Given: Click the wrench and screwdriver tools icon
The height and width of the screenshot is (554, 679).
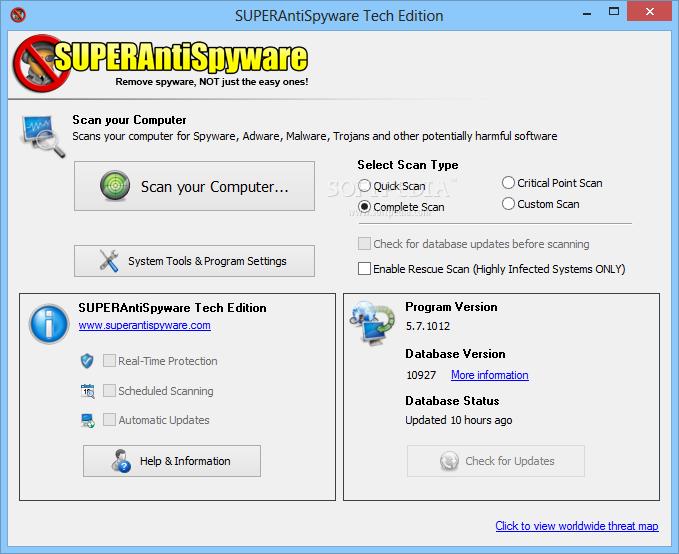Looking at the screenshot, I should coord(109,261).
